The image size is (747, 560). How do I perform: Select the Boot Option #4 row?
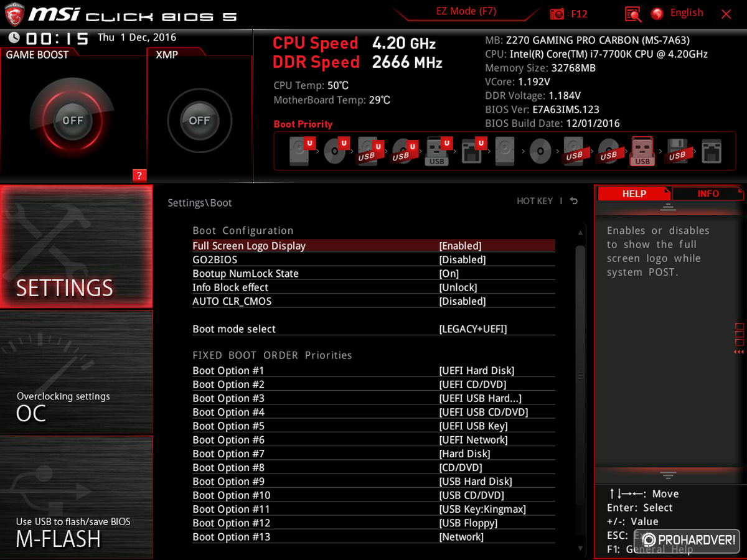[374, 412]
